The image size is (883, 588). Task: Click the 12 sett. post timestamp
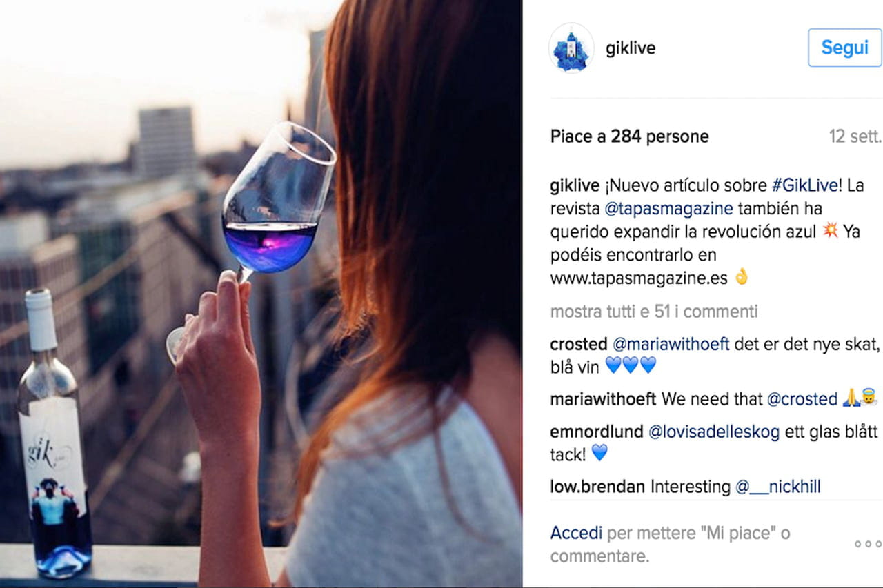coord(855,136)
